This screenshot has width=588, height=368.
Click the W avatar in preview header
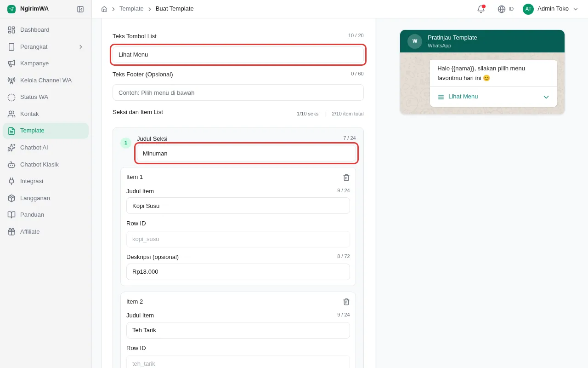click(x=415, y=41)
